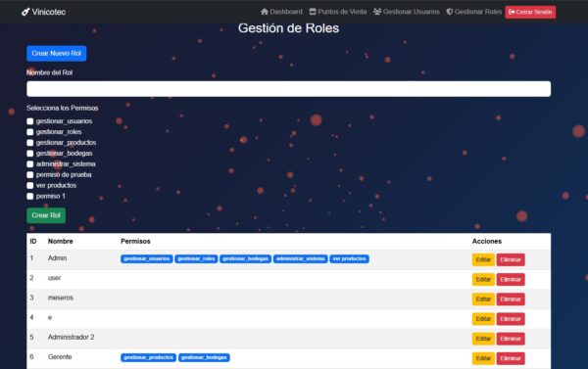The height and width of the screenshot is (369, 588).
Task: Click the house icon beside Dashboard
Action: (x=265, y=12)
